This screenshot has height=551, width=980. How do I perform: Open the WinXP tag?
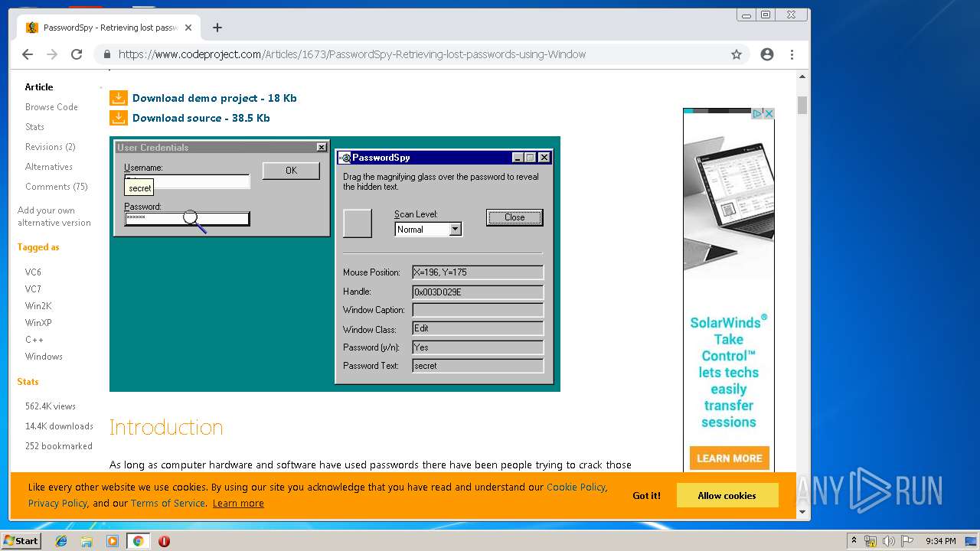[38, 323]
